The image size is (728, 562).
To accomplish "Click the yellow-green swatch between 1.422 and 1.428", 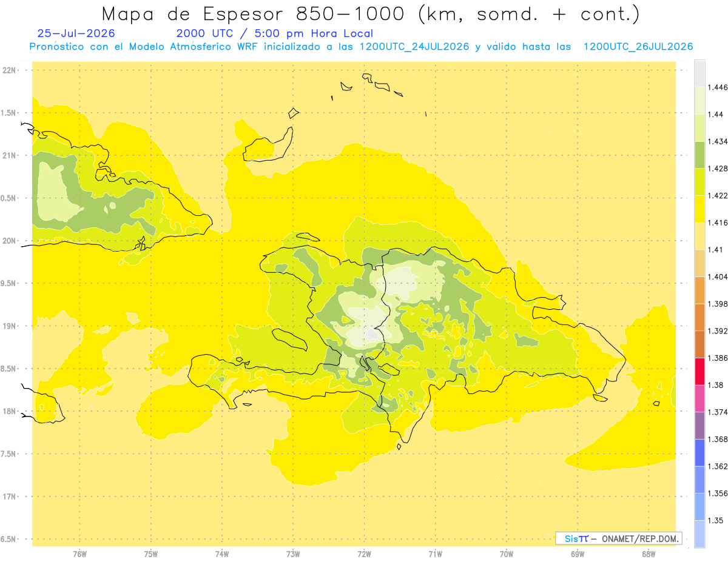I will pyautogui.click(x=700, y=182).
